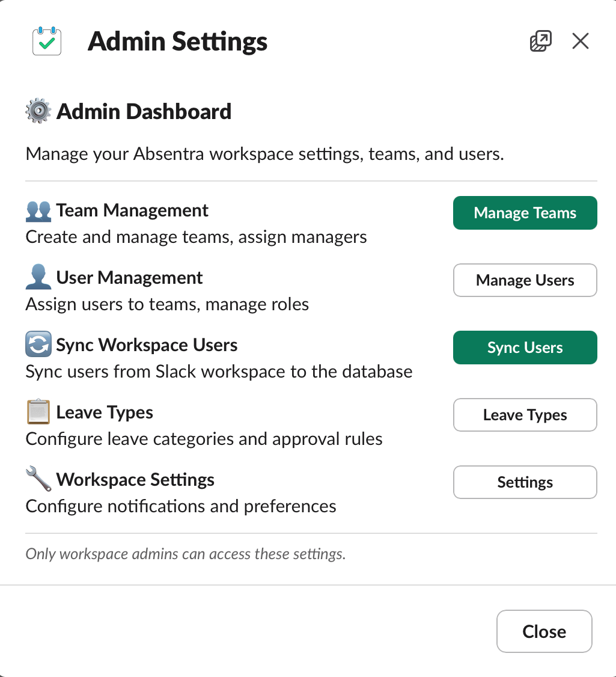Open the Manage Users panel

pos(525,280)
